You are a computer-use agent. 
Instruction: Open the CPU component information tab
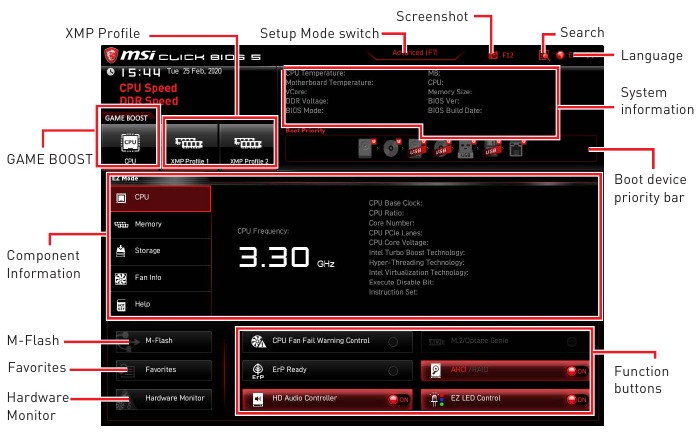[x=161, y=198]
